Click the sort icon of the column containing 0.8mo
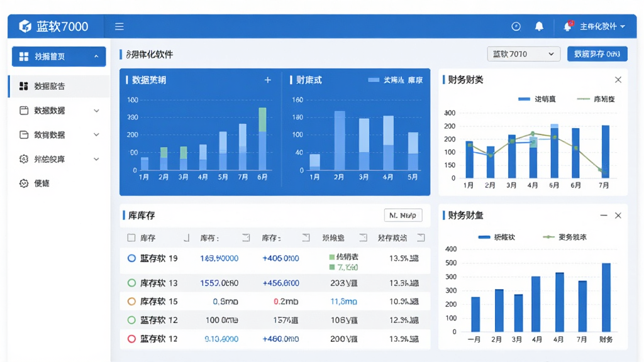Screen dimensions: 644x362 tap(246, 238)
